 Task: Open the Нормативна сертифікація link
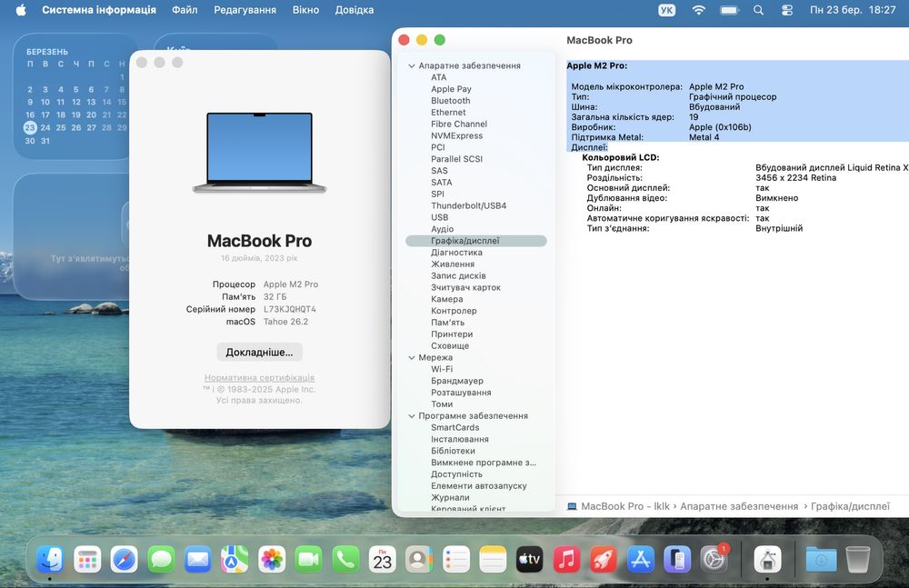[259, 377]
